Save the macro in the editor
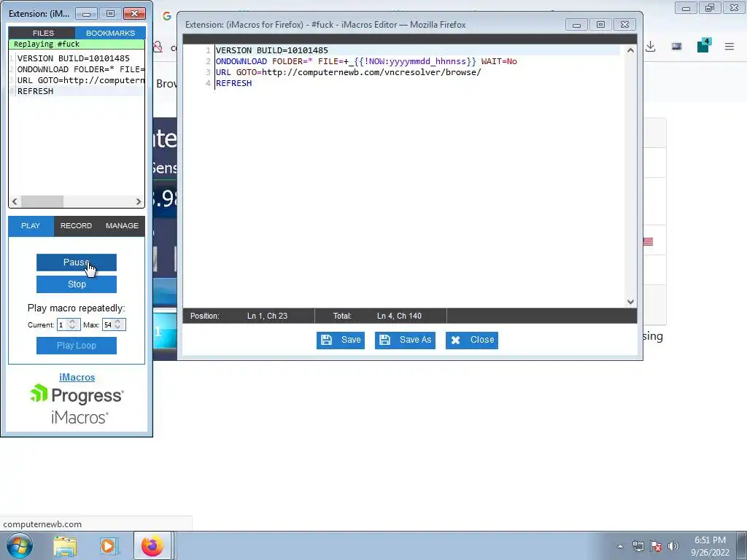747x560 pixels. (x=341, y=340)
